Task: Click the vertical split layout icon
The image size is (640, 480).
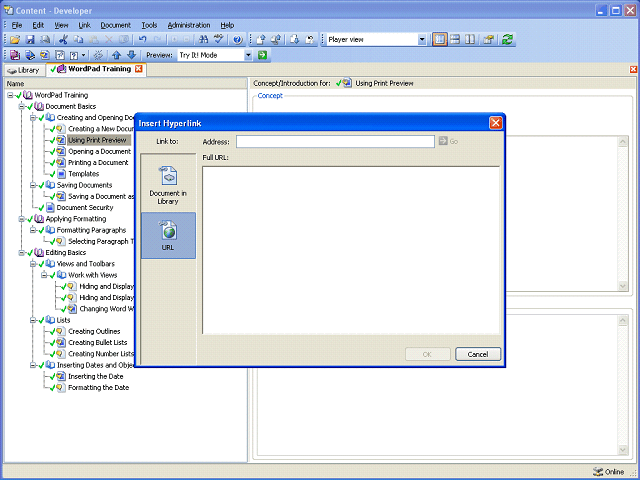Action: (470, 40)
